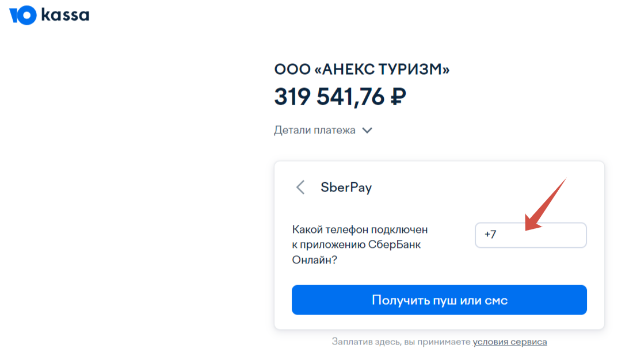The width and height of the screenshot is (633, 364).
Task: Click the 'kassa' wordmark text
Action: [x=65, y=15]
